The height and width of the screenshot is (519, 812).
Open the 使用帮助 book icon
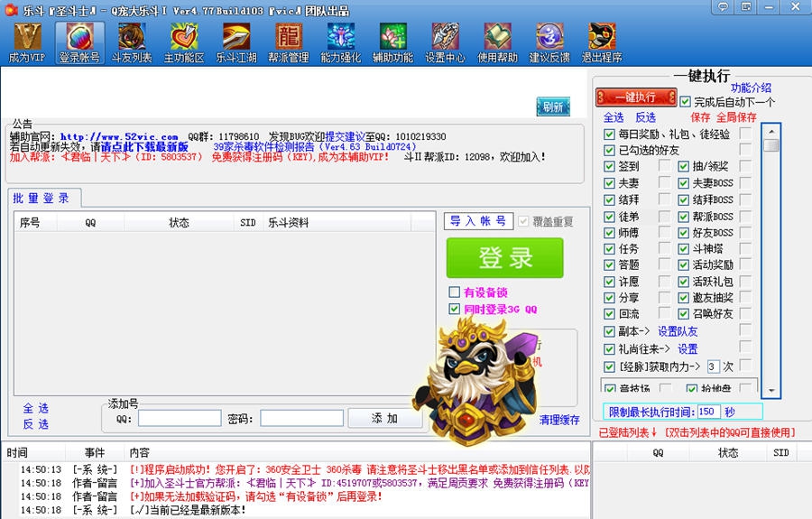point(497,43)
